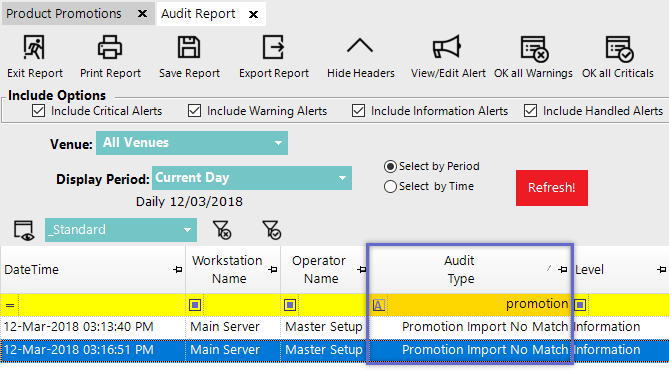
Task: Click OK all Warnings icon
Action: 534,48
